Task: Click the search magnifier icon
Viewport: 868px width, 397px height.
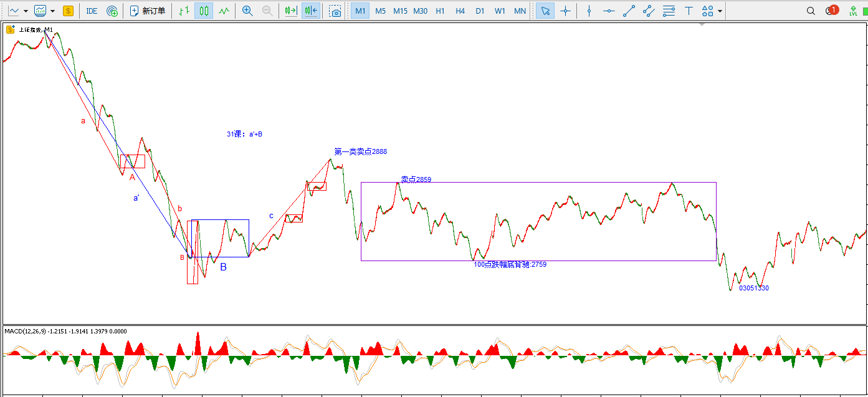Action: 811,11
